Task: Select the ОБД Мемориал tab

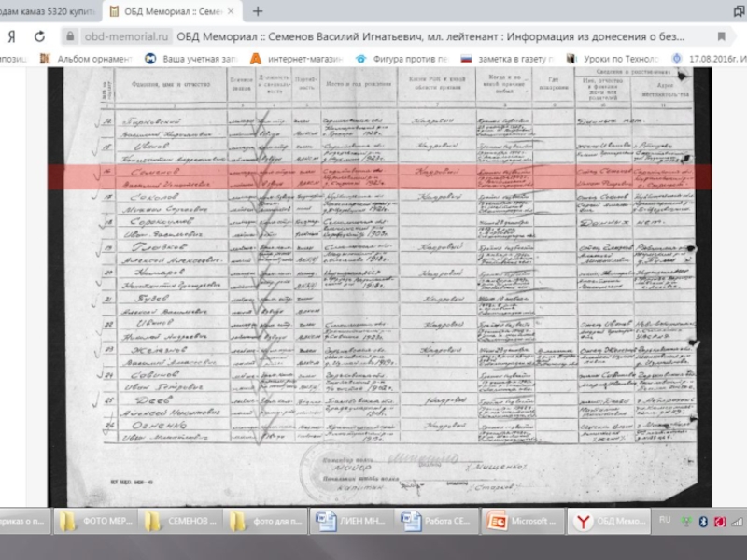Action: [x=172, y=11]
